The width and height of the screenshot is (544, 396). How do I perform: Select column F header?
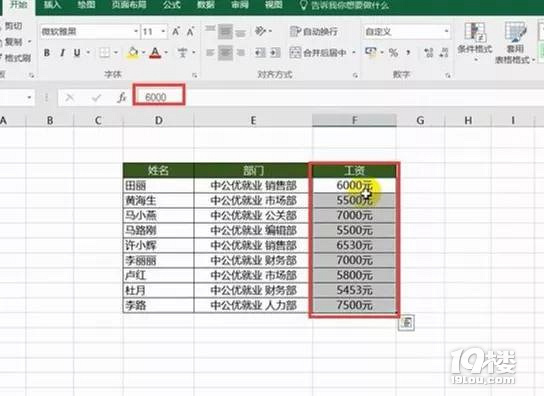[x=354, y=120]
